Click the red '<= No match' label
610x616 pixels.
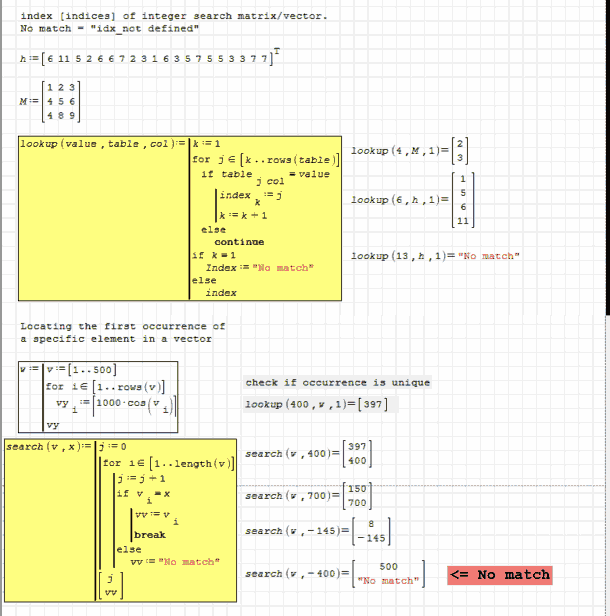(x=499, y=574)
